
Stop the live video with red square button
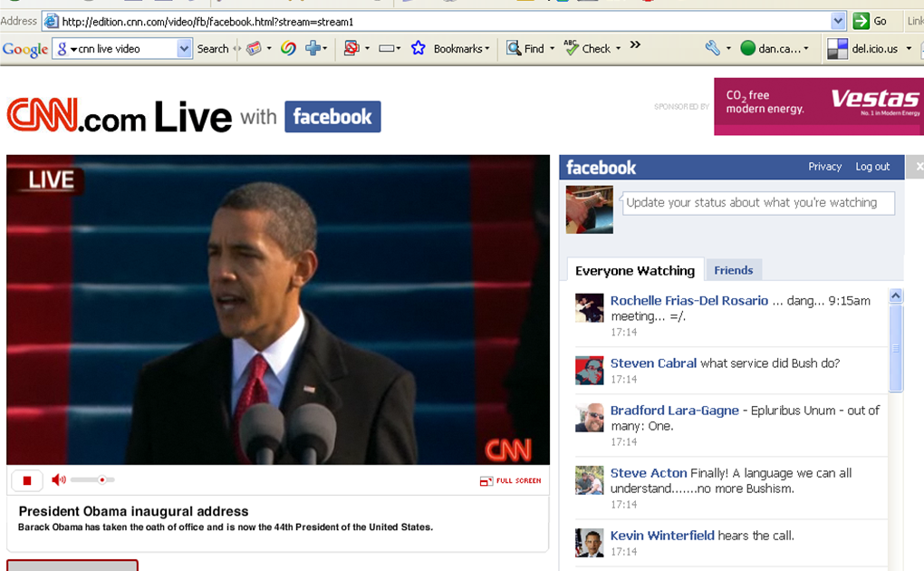(26, 480)
